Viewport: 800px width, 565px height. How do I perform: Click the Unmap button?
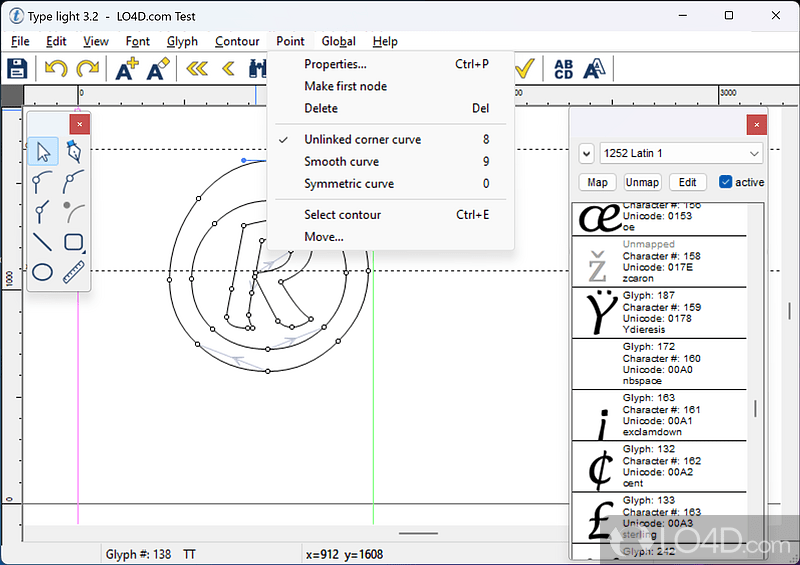(642, 182)
